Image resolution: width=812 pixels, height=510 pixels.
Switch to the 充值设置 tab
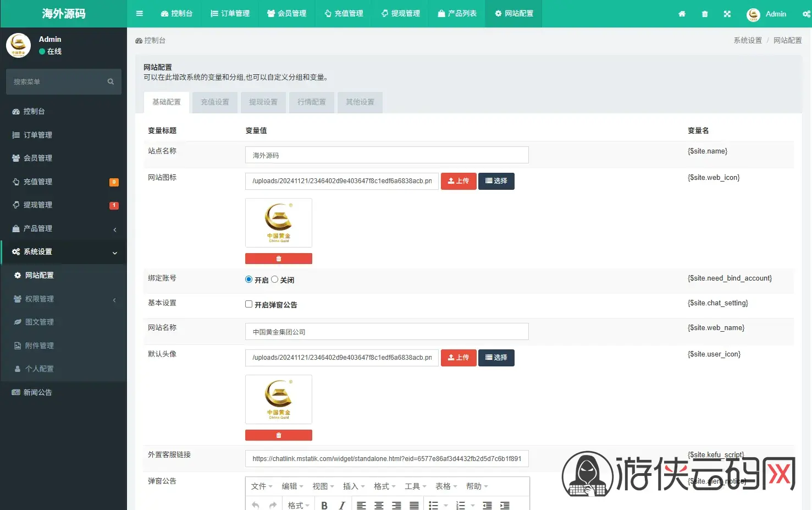tap(215, 102)
